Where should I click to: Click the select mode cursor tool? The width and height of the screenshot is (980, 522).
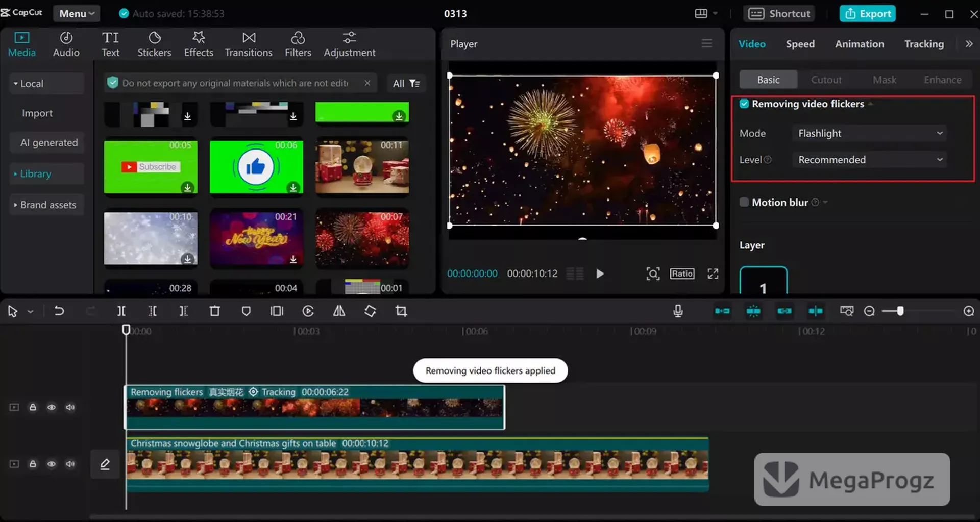[13, 311]
